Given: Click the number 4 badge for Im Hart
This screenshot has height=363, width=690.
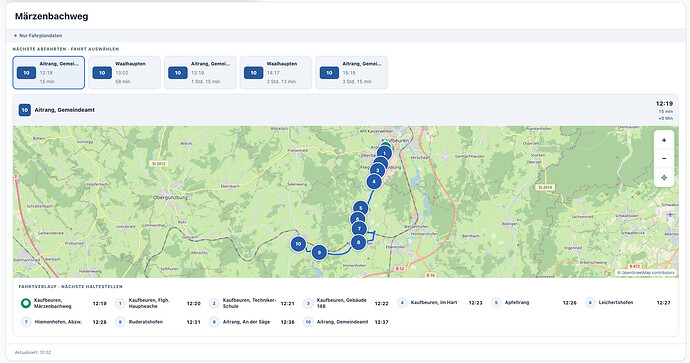Looking at the screenshot, I should (402, 303).
